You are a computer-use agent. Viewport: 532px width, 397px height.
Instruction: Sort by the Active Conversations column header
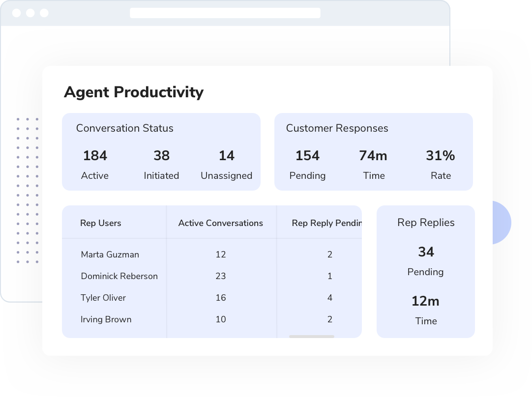(x=221, y=223)
